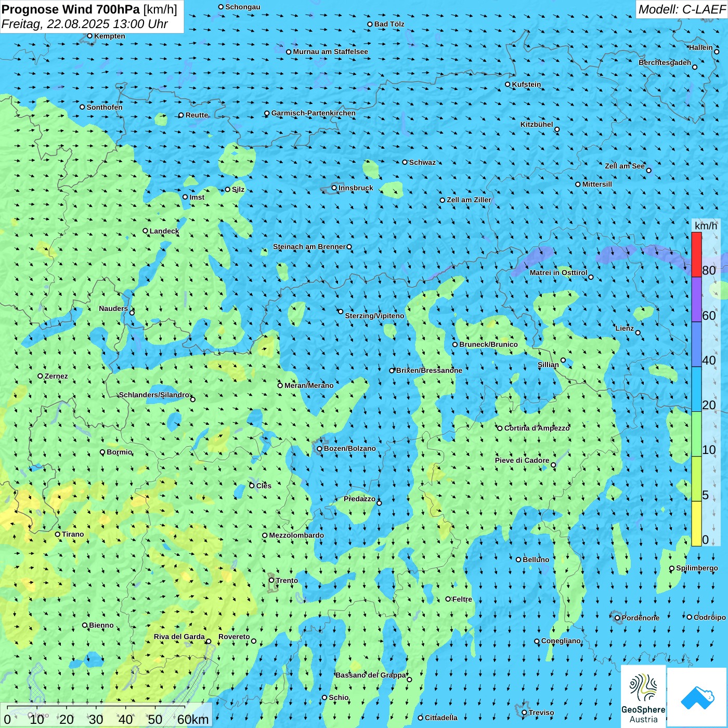Click the 'Landeck' label
Screen dimensions: 728x728
[x=164, y=231]
